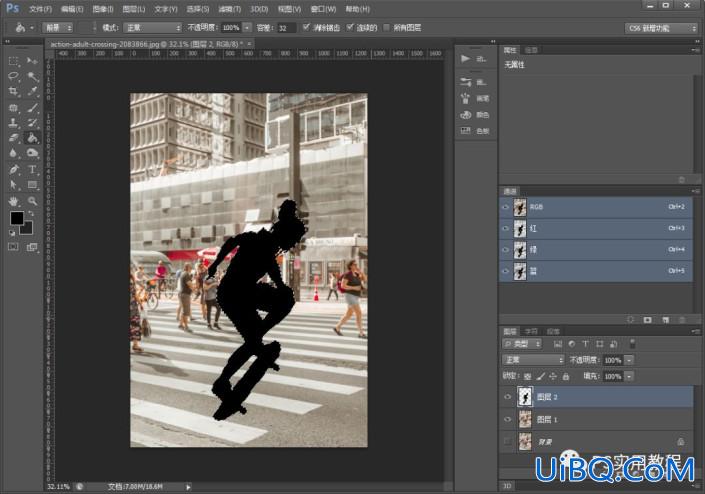Filter layers by type layers
This screenshot has height=494, width=705.
coord(585,344)
